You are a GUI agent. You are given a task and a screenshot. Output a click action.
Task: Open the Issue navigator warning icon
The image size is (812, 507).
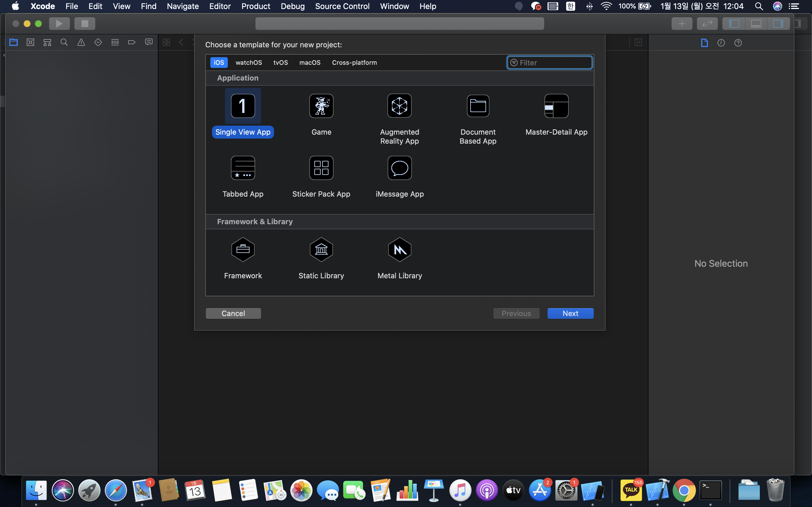81,43
